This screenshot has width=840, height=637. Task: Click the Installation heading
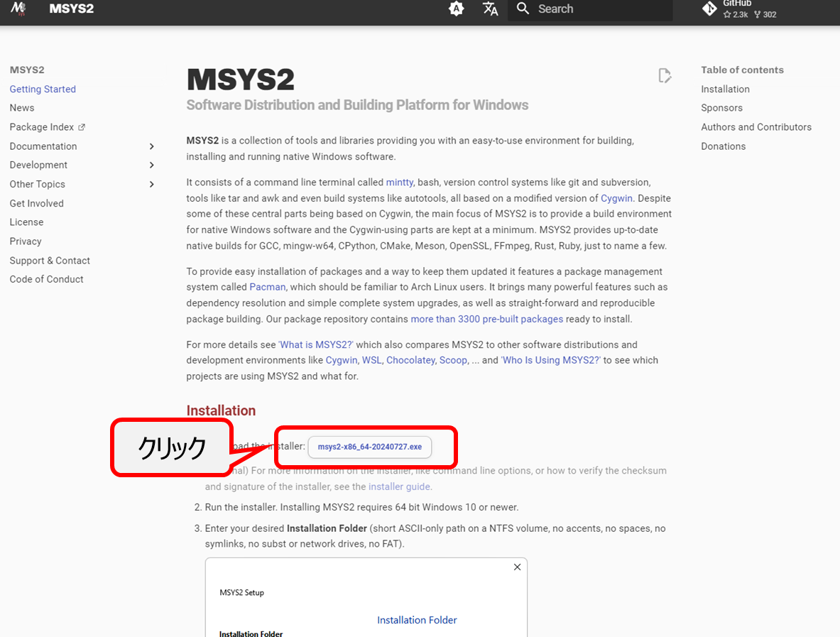coord(221,410)
